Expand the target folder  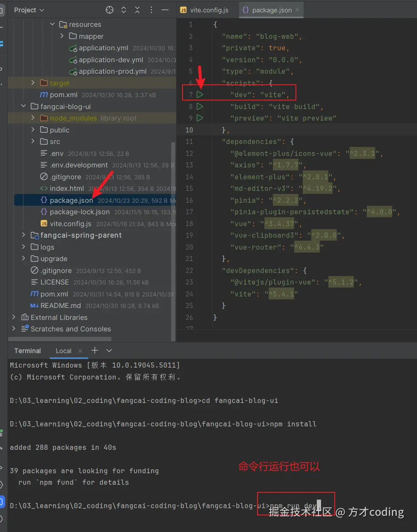[33, 83]
